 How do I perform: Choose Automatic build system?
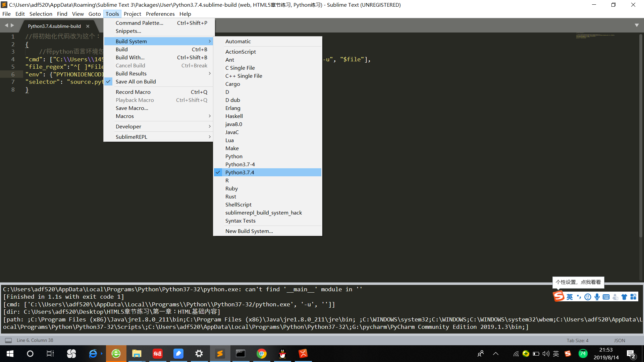click(238, 41)
